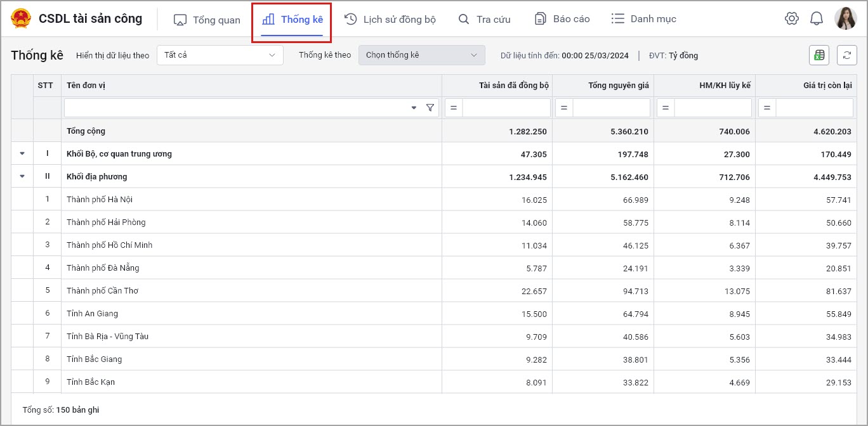The width and height of the screenshot is (868, 426).
Task: Open the Hiển thị dữ liệu theo dropdown
Action: (220, 55)
